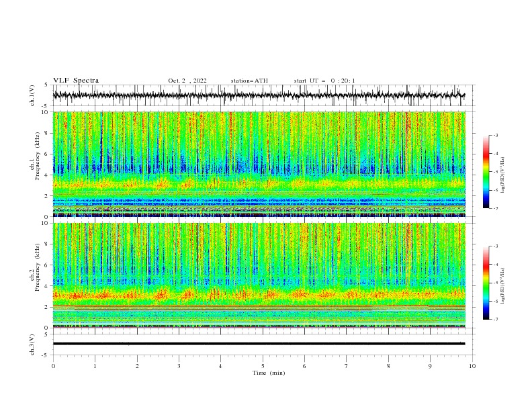This screenshot has width=532, height=411.
Task: Click time axis tick label "3"
Action: click(179, 366)
